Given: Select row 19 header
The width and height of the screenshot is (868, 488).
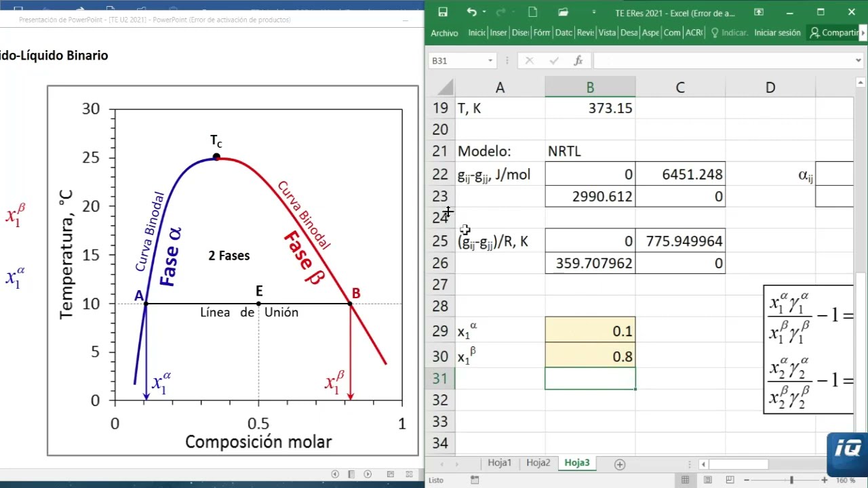Looking at the screenshot, I should [x=440, y=108].
